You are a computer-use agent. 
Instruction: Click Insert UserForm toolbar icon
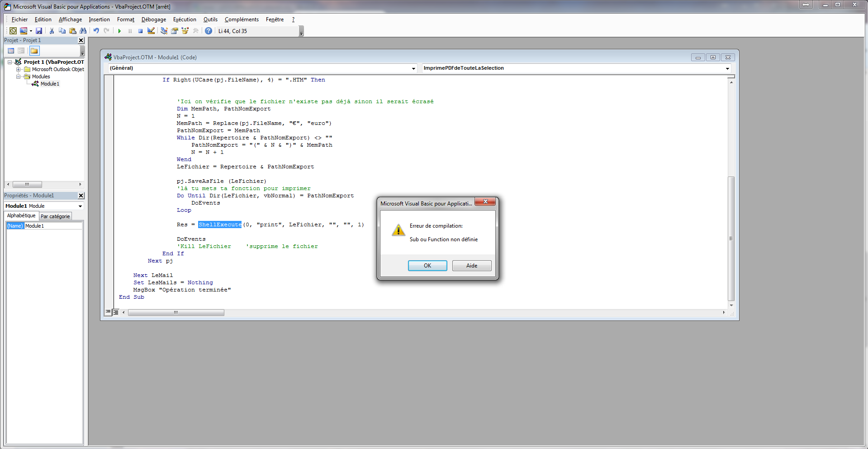pos(24,31)
